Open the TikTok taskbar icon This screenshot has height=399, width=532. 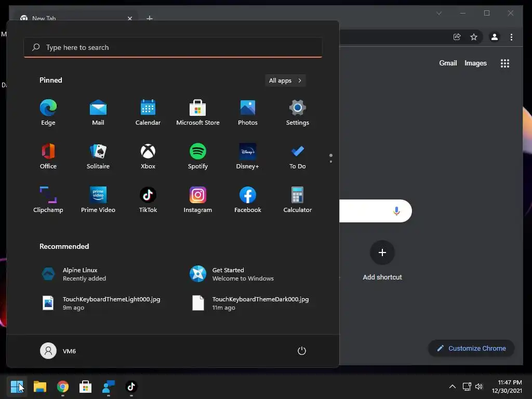point(131,387)
